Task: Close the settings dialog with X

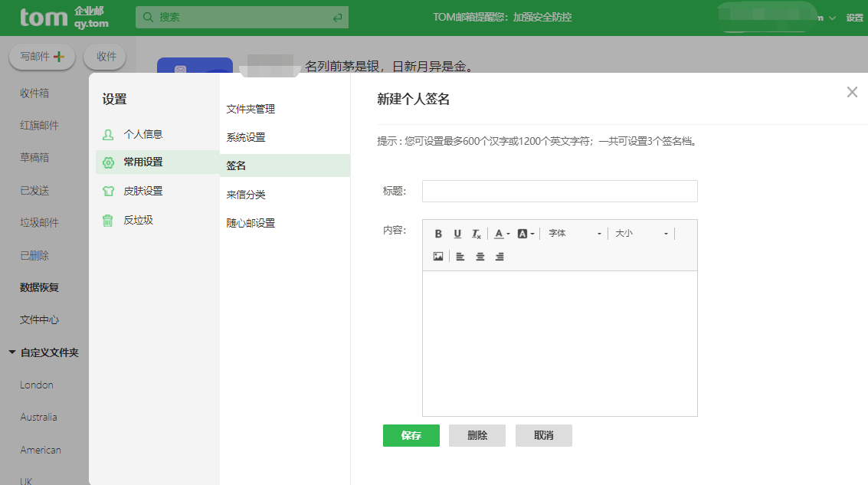Action: [x=852, y=92]
